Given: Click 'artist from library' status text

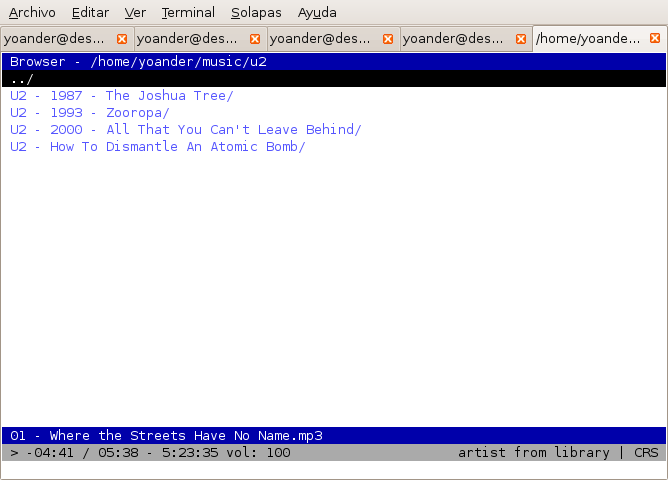Looking at the screenshot, I should point(534,452).
